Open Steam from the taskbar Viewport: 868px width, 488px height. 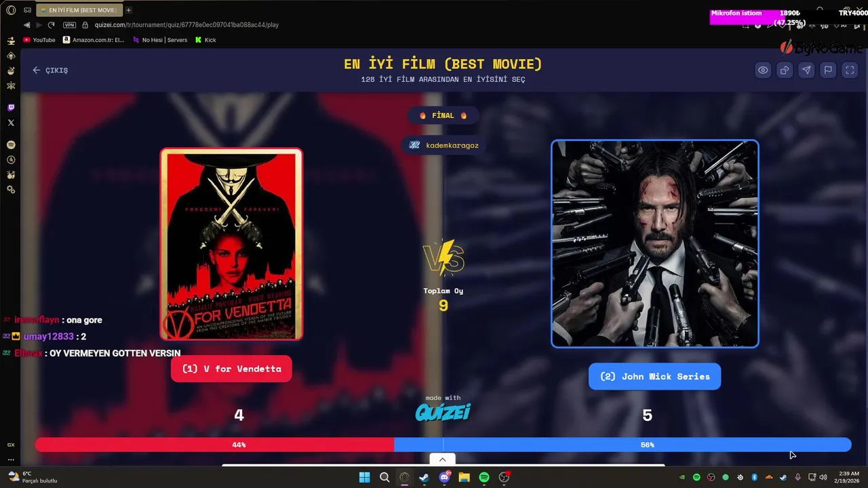425,477
